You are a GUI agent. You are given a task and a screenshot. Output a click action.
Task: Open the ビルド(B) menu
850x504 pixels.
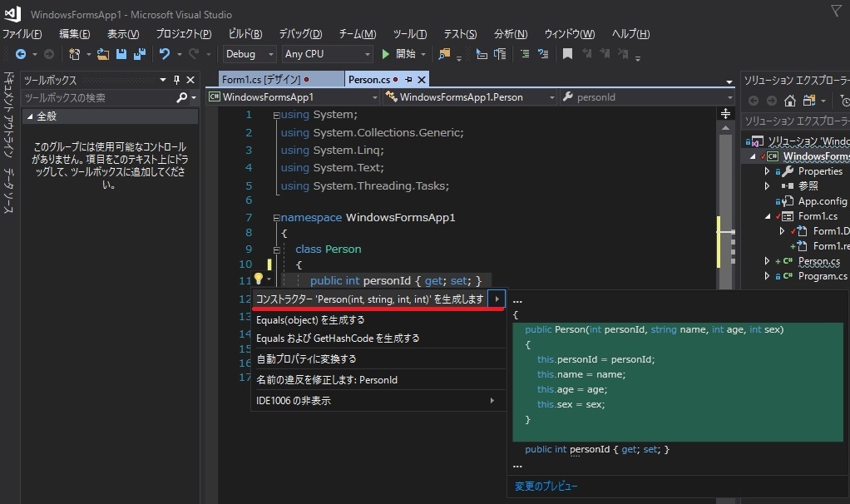point(245,33)
